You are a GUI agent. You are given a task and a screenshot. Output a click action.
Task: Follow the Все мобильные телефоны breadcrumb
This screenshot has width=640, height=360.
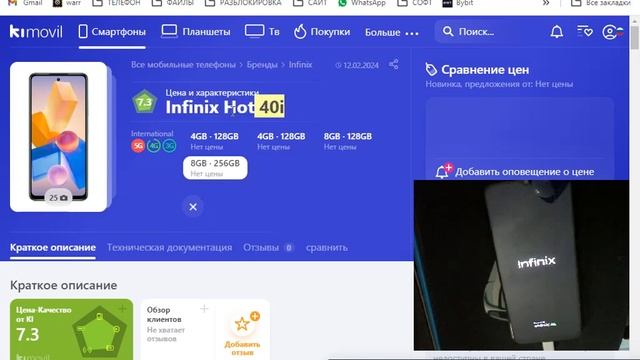pos(183,64)
